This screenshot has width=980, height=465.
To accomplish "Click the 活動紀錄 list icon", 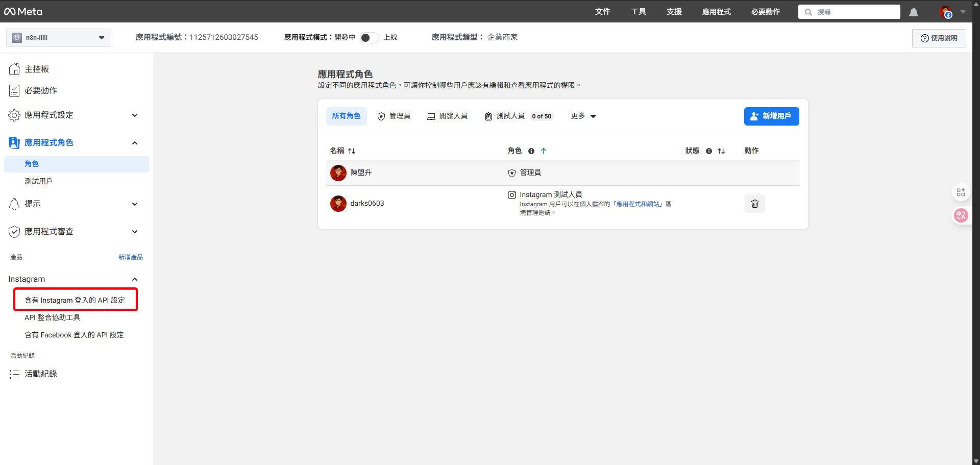I will click(x=14, y=374).
